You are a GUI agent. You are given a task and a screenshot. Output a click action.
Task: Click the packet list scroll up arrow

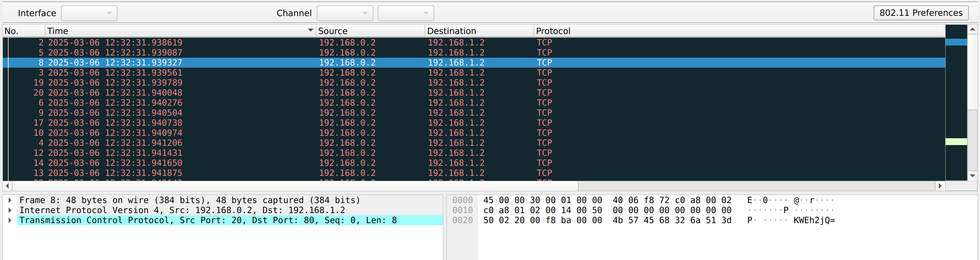tap(972, 29)
